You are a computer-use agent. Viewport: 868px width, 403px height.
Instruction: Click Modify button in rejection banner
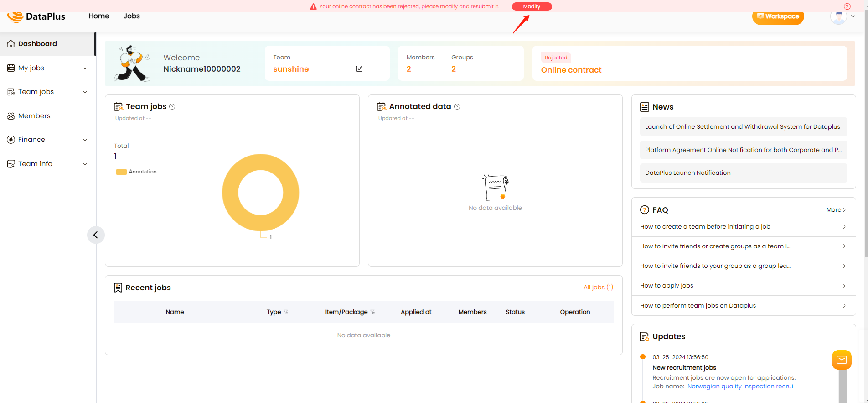click(532, 6)
